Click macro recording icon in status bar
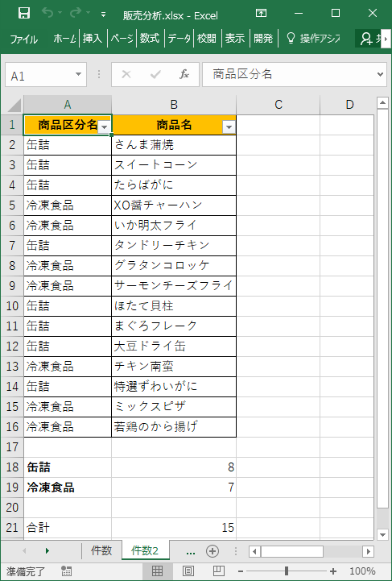Screen dimensions: 392x581 67,571
